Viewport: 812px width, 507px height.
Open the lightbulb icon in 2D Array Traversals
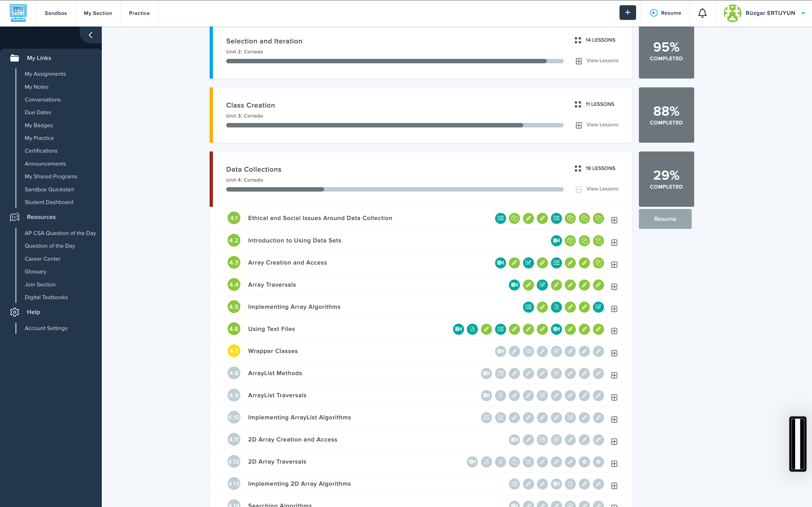(x=500, y=462)
